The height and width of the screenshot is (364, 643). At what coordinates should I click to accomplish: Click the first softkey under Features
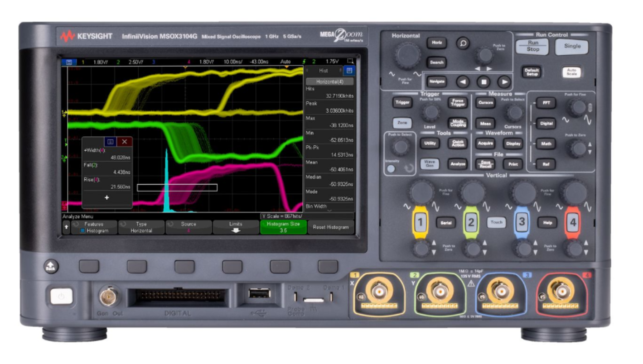click(89, 266)
